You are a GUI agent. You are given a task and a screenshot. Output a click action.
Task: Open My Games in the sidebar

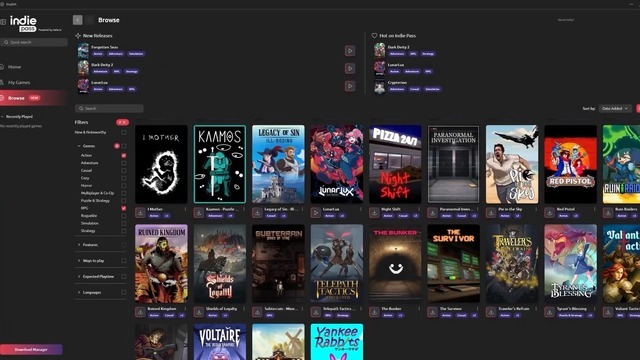[x=19, y=82]
